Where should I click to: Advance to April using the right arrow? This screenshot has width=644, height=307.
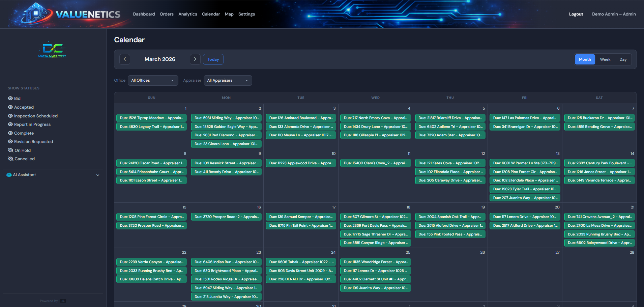coord(195,59)
